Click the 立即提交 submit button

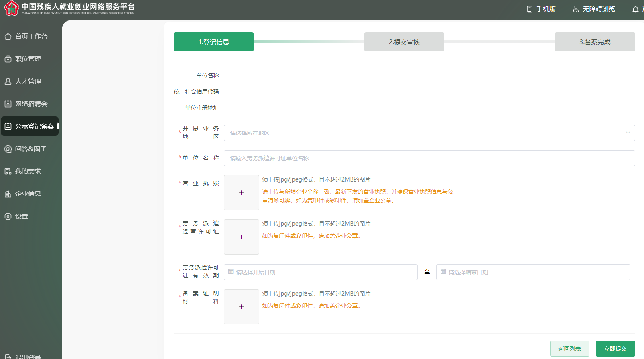point(615,349)
